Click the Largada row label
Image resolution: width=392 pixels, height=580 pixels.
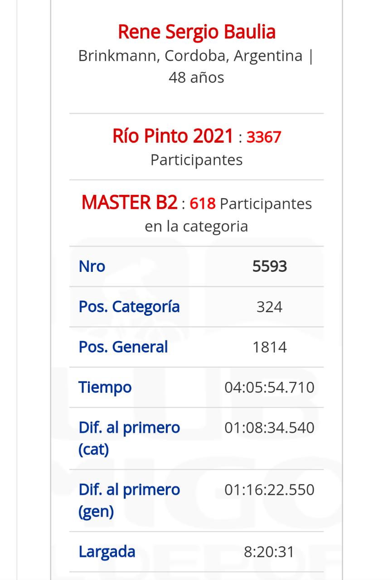coord(107,552)
